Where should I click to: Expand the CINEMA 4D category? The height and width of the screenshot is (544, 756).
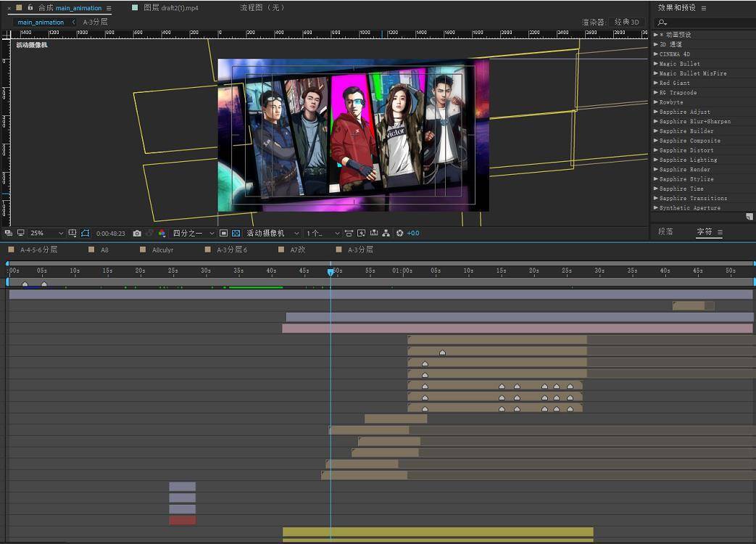pyautogui.click(x=656, y=54)
